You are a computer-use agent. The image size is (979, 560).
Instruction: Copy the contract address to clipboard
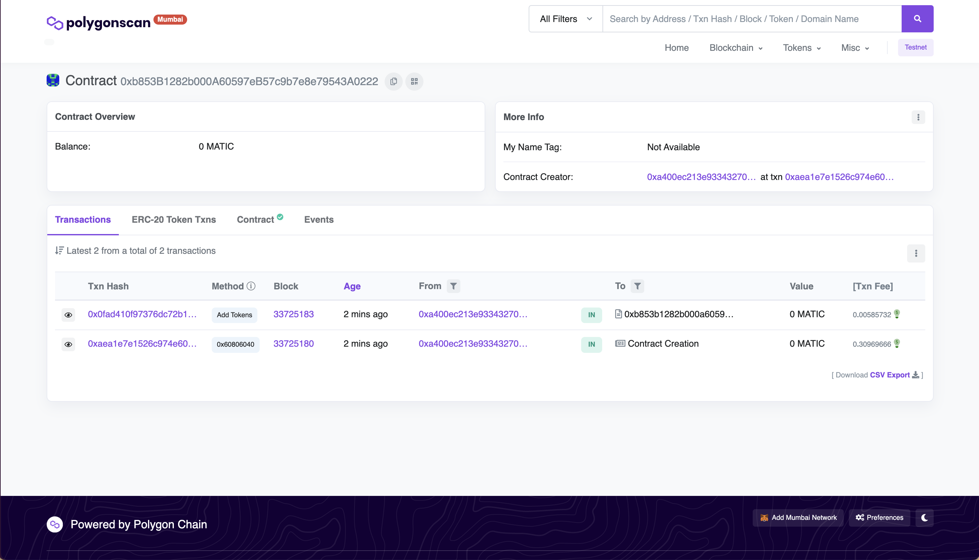tap(393, 82)
